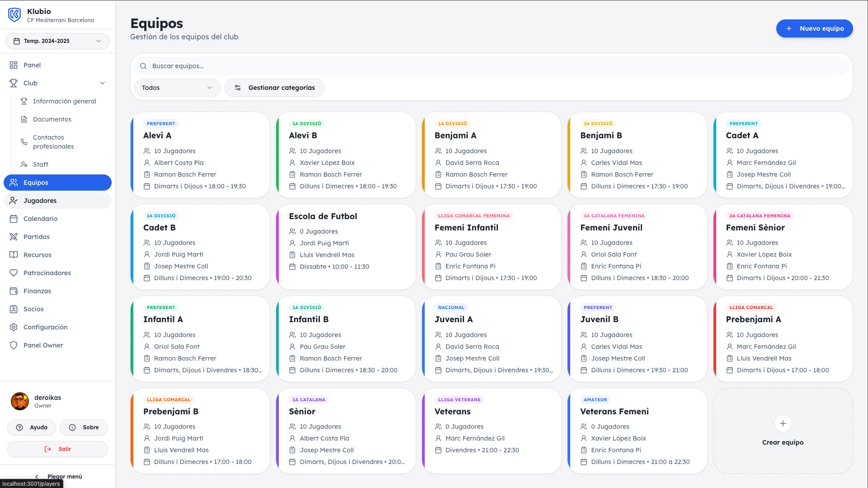Select the Partidos sidebar icon
Viewport: 868px width, 488px height.
(36, 237)
